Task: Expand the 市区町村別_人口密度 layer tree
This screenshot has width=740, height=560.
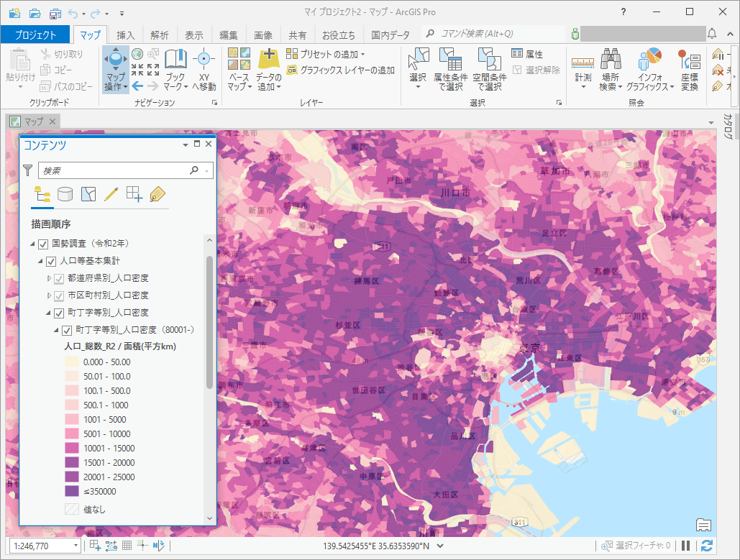Action: pyautogui.click(x=50, y=295)
